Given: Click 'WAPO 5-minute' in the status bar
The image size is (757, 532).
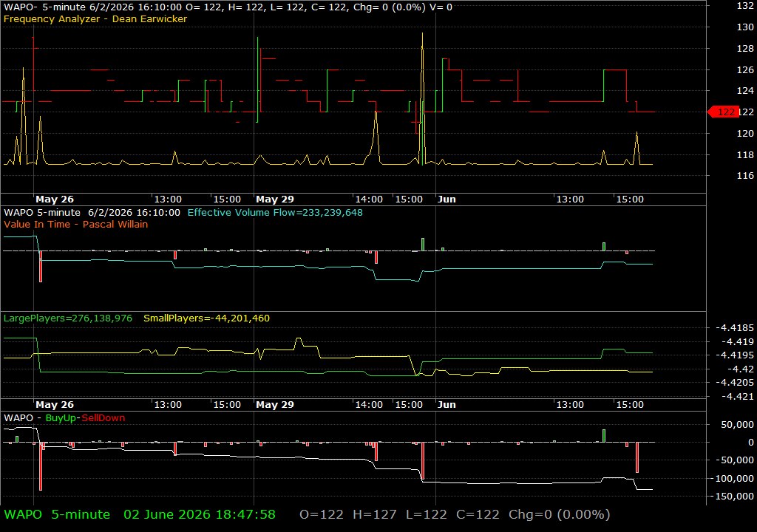Looking at the screenshot, I should (57, 514).
